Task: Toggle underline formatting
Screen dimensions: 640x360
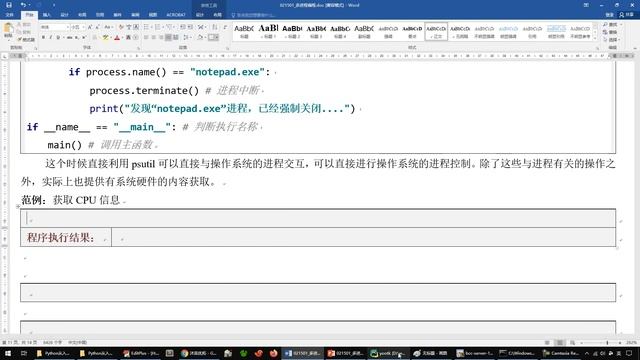Action: click(58, 38)
